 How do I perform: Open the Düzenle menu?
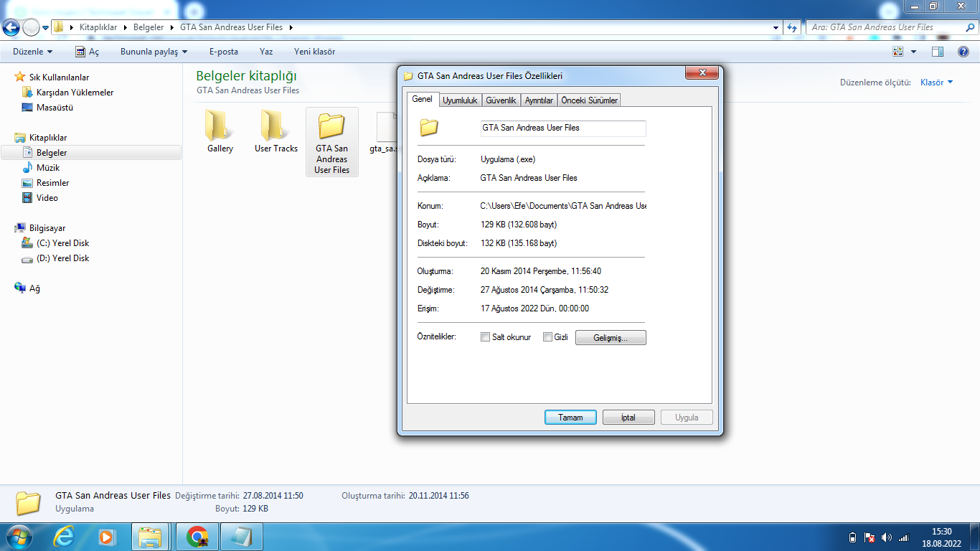click(x=33, y=52)
